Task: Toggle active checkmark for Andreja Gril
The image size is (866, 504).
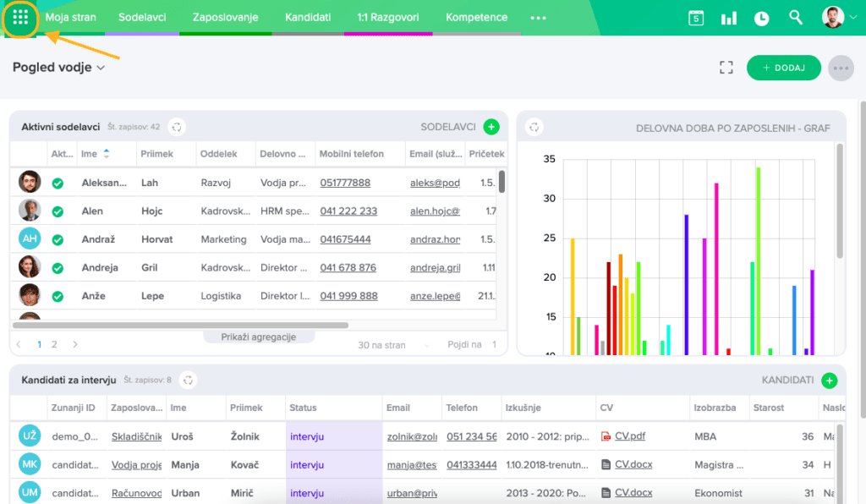Action: click(58, 268)
